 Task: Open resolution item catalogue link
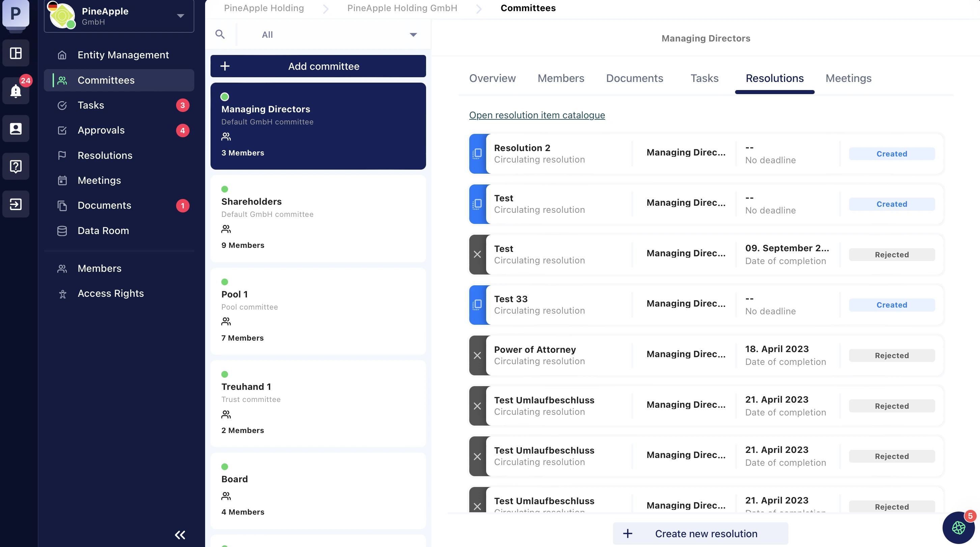coord(537,115)
